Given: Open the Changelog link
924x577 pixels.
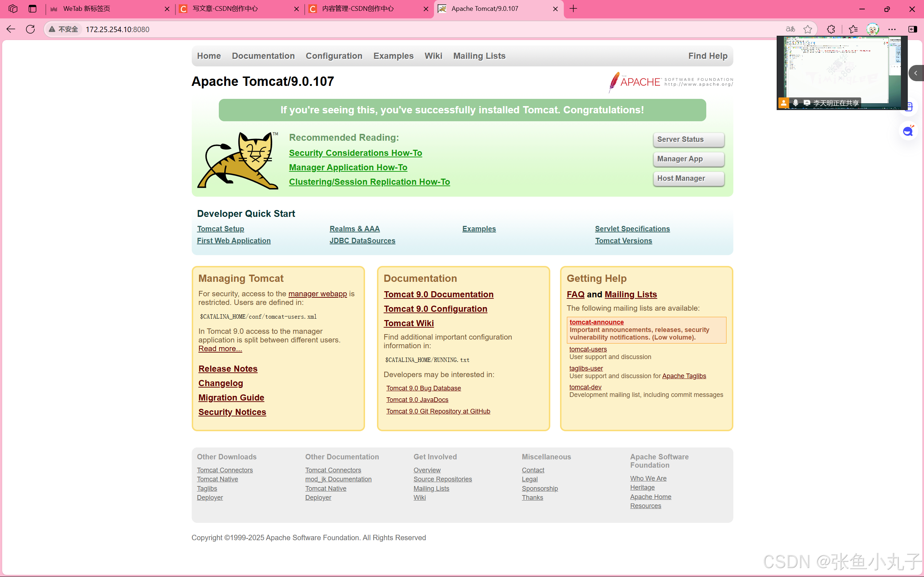Looking at the screenshot, I should [x=221, y=383].
